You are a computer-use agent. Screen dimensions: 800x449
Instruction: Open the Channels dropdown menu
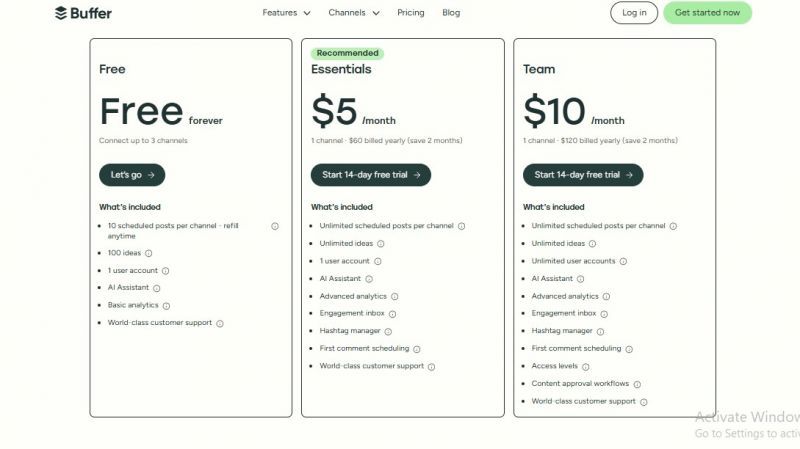click(x=354, y=13)
